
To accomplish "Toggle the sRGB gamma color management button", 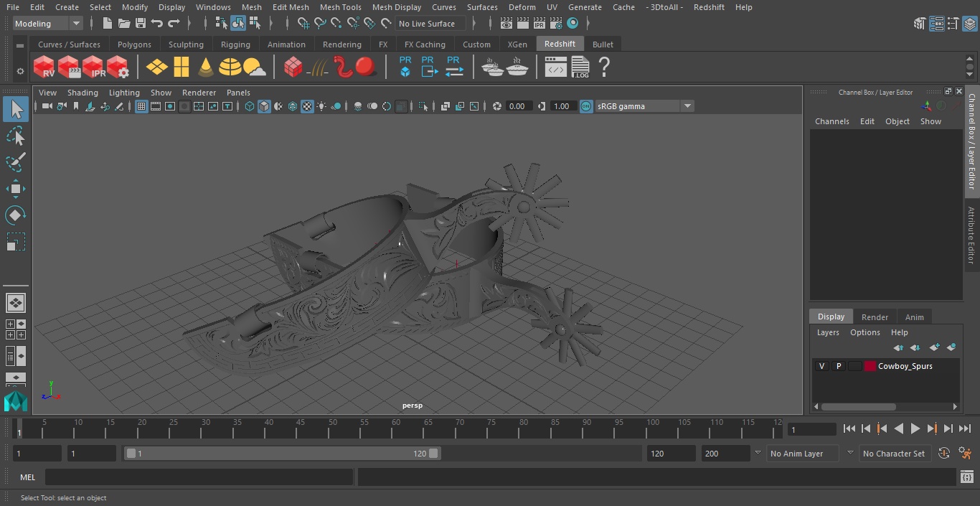I will [586, 106].
